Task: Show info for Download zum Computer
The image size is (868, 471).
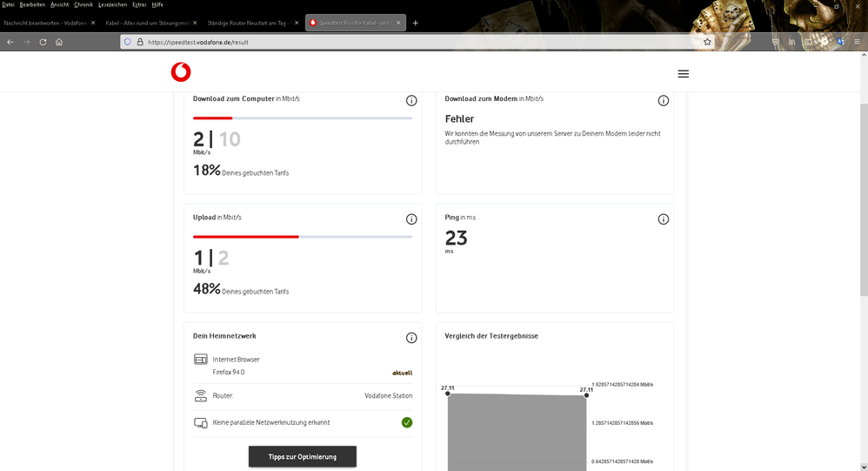Action: 411,100
